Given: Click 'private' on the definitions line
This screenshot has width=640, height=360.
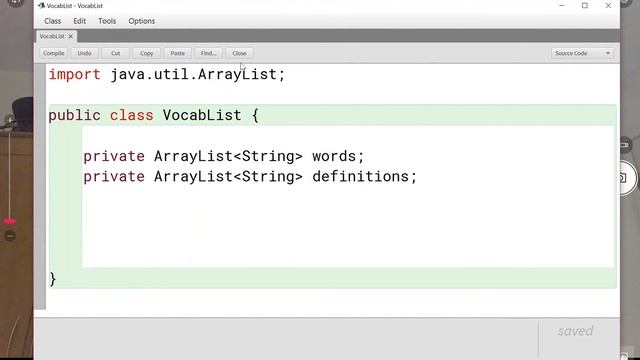Looking at the screenshot, I should (114, 177).
